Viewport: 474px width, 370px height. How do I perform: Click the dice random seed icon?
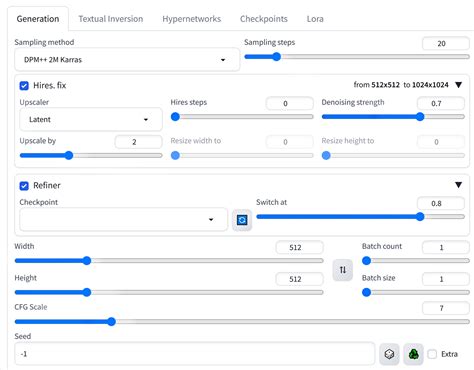(389, 354)
